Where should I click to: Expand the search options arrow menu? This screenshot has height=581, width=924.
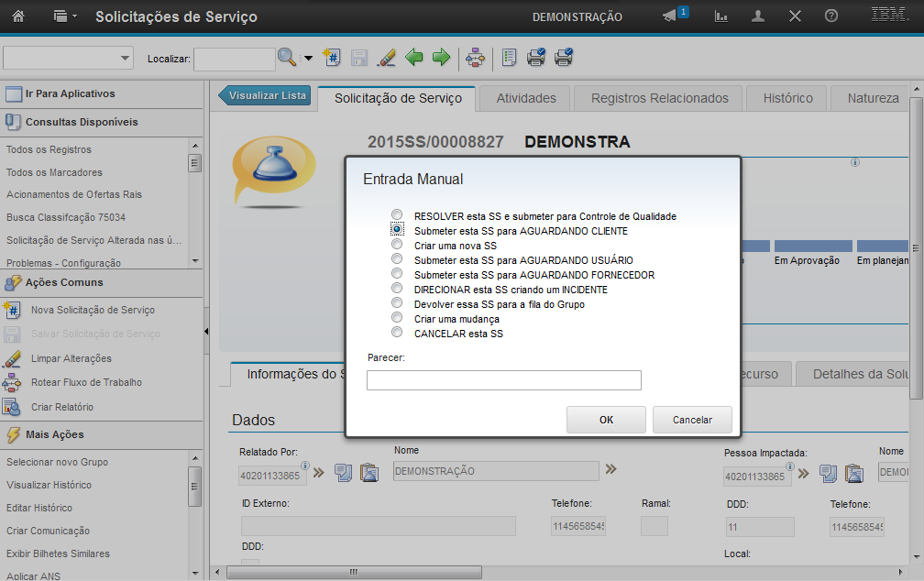point(309,58)
